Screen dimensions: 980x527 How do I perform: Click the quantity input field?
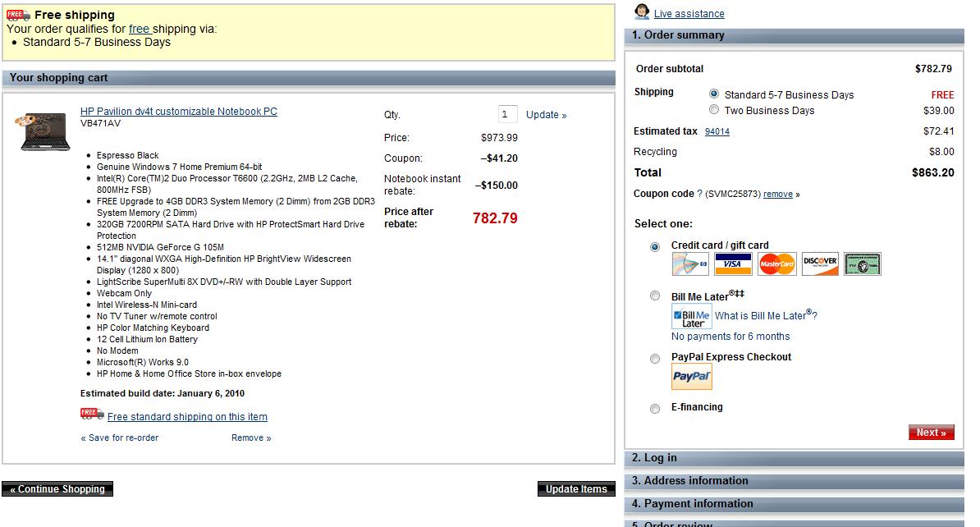coord(507,114)
